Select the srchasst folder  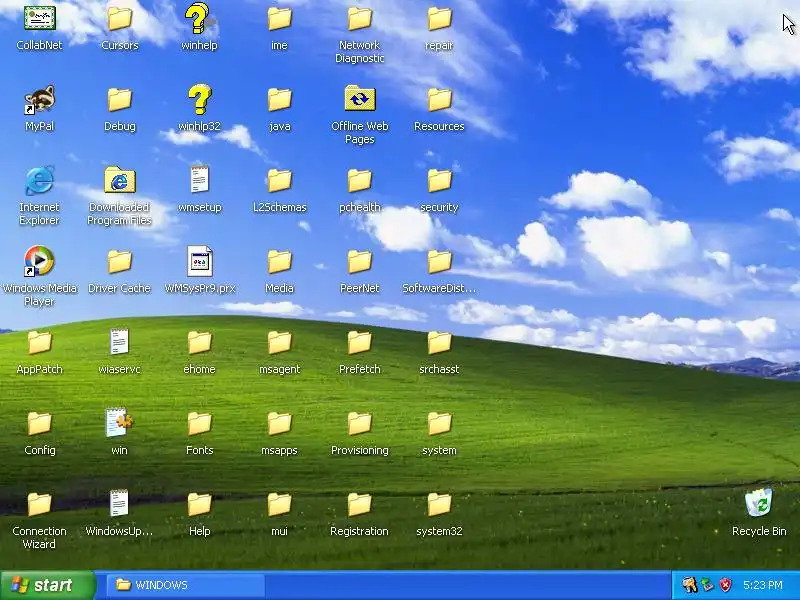(x=439, y=342)
